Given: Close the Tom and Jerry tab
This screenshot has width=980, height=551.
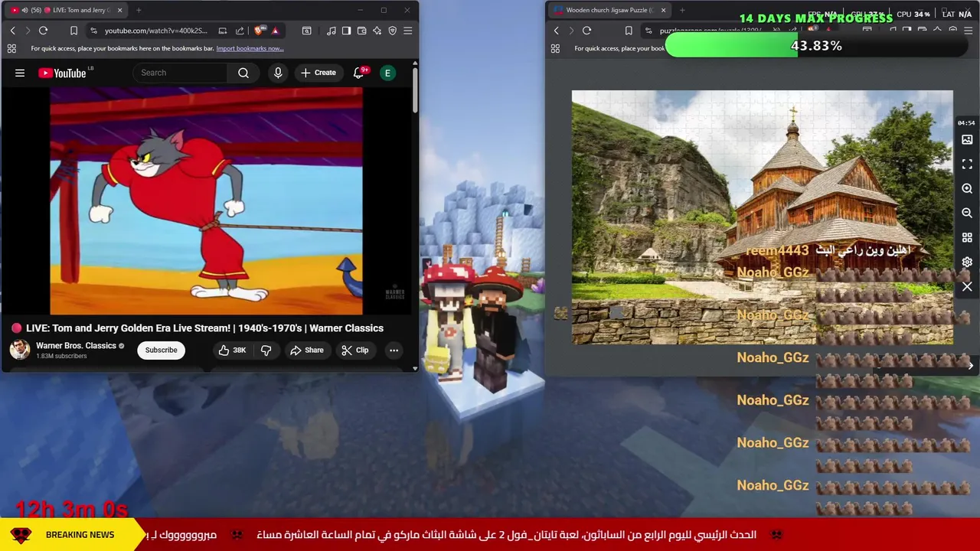Looking at the screenshot, I should click(x=119, y=10).
